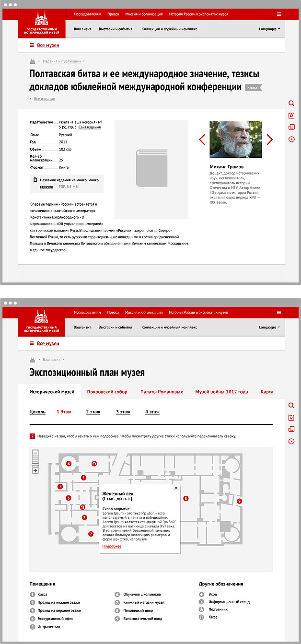Click 'Информационный стенд' legend row
The width and height of the screenshot is (301, 644).
click(224, 602)
